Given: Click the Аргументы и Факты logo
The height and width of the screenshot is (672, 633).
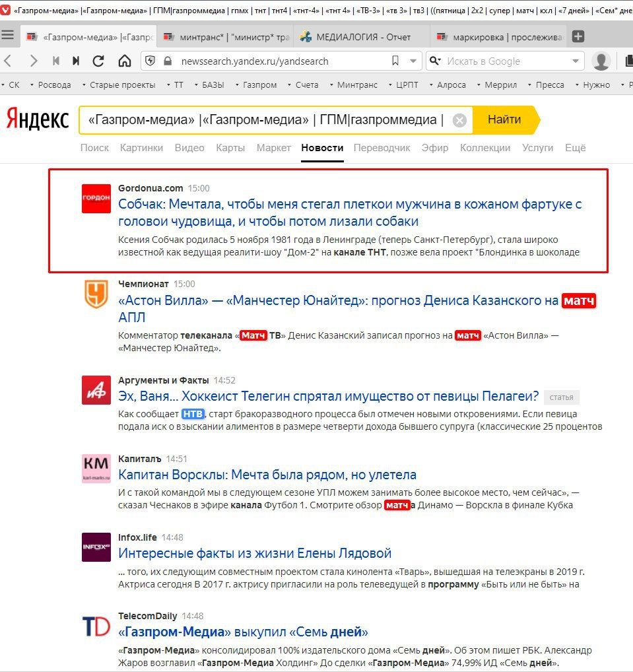Looking at the screenshot, I should (96, 390).
